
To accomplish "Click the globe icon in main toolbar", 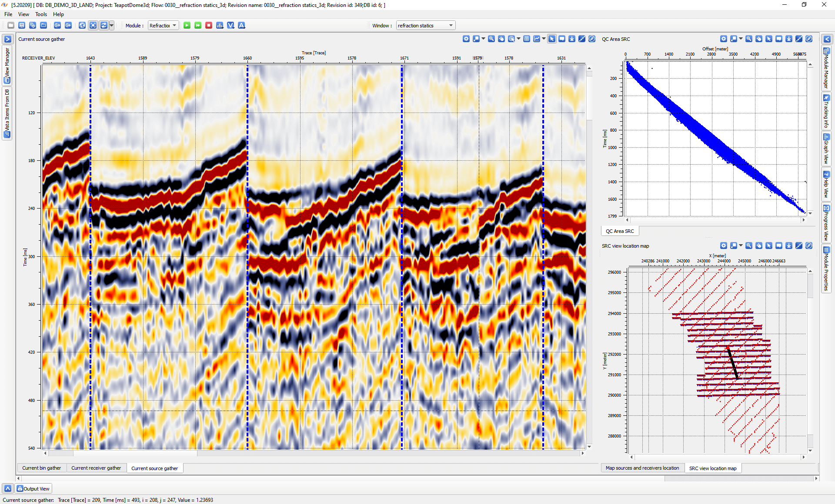I will pyautogui.click(x=82, y=26).
